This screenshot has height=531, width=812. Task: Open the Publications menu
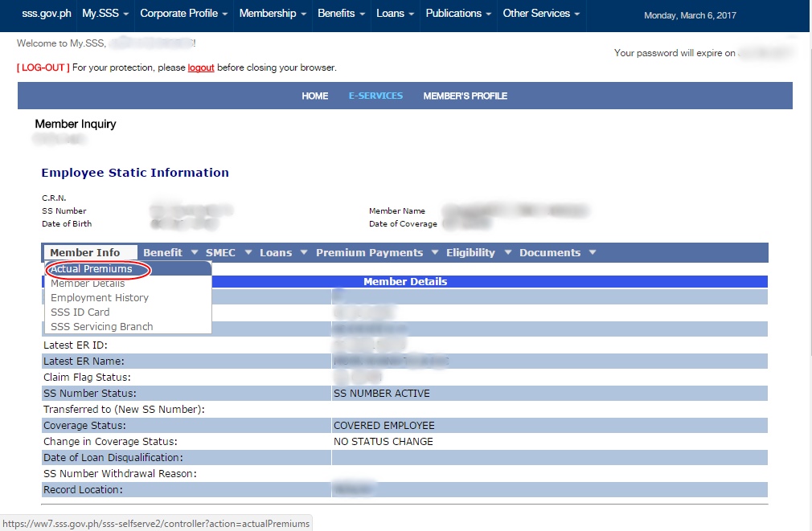[x=458, y=14]
